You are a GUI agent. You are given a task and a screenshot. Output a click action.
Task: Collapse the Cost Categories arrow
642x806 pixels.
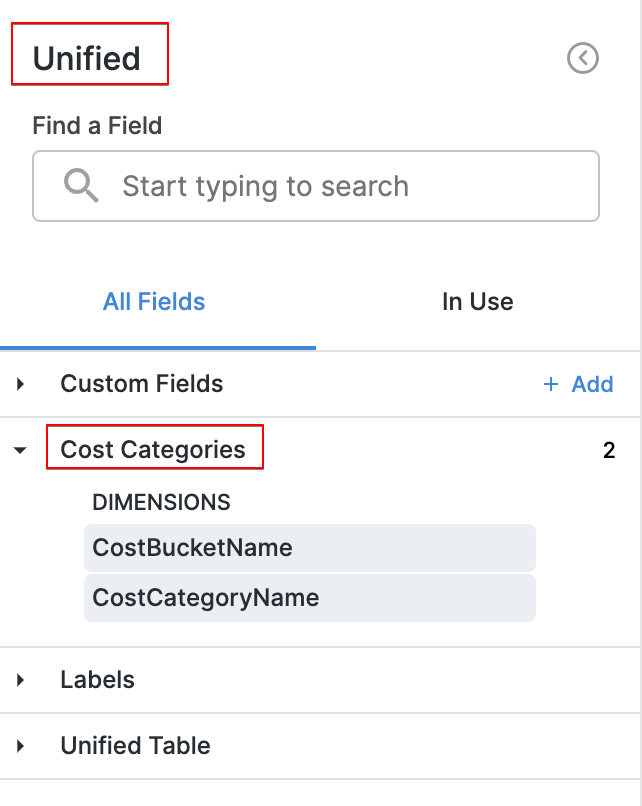pos(20,450)
